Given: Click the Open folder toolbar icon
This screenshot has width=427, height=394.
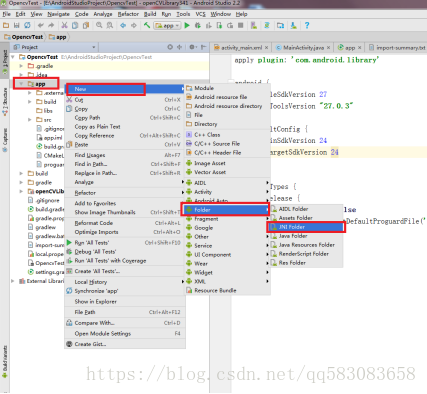Looking at the screenshot, I should [x=6, y=25].
